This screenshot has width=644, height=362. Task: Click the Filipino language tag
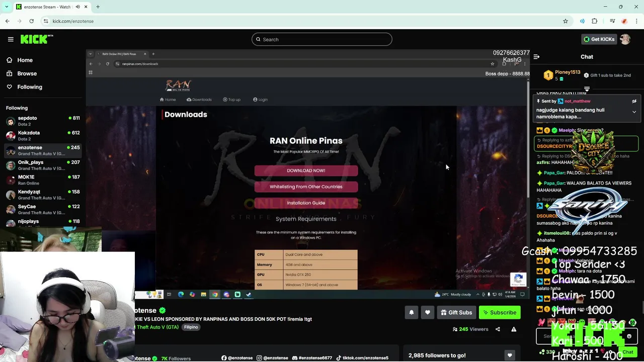191,327
